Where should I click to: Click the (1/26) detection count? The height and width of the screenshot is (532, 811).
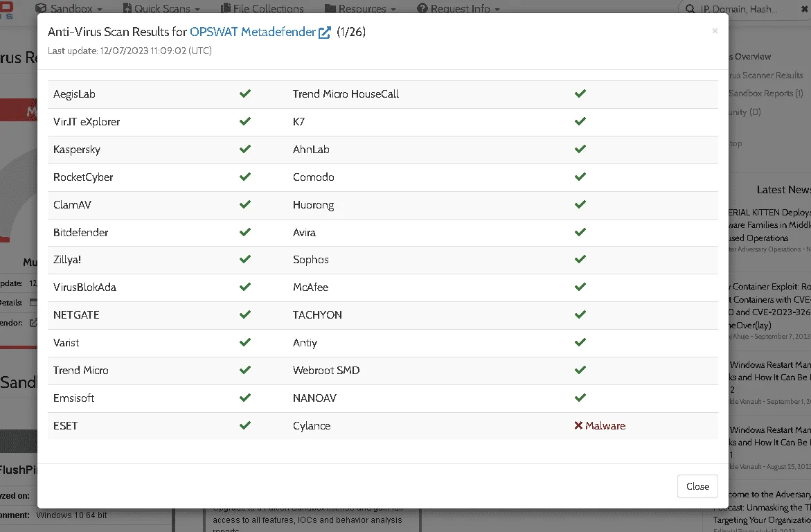[351, 32]
